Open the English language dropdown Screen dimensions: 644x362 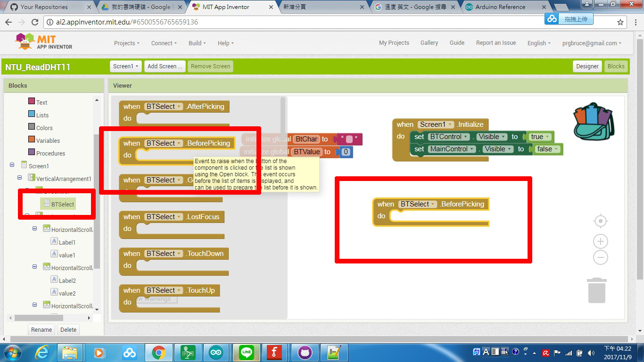coord(539,43)
